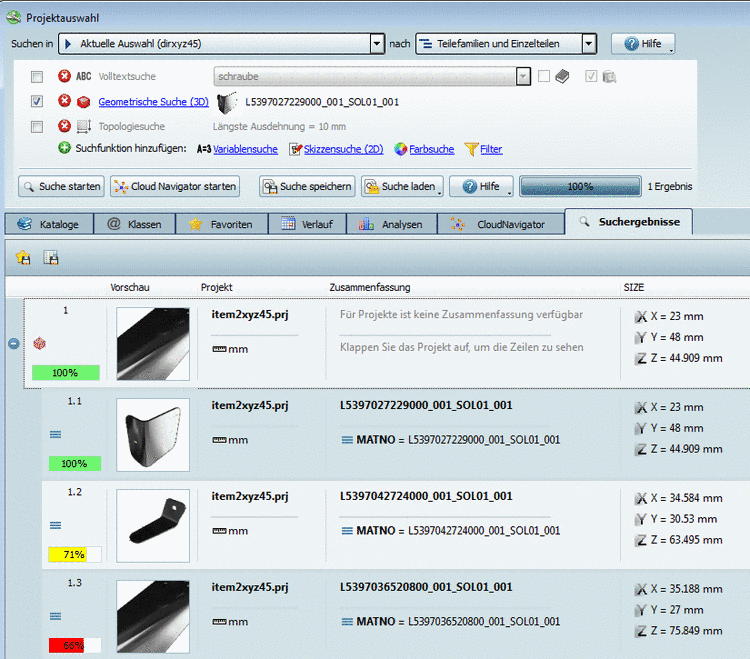Click the A=3 Variablensuche icon
The image size is (750, 659).
click(204, 149)
